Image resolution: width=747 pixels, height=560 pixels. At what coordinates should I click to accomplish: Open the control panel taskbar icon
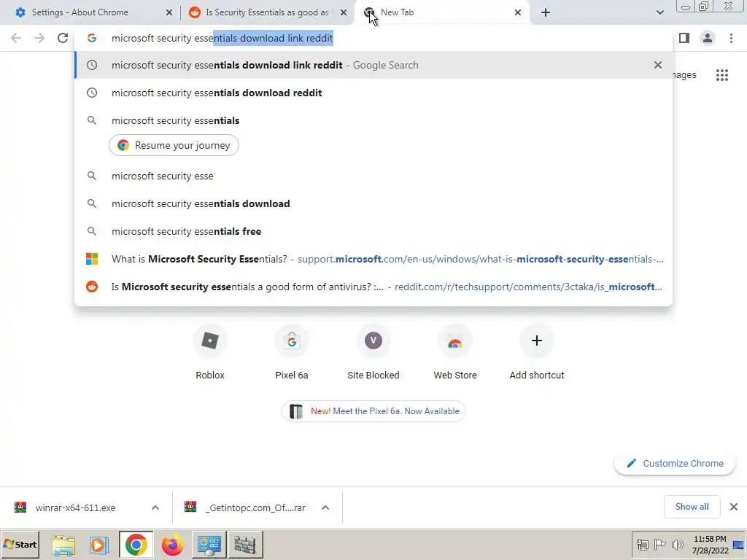(x=209, y=545)
